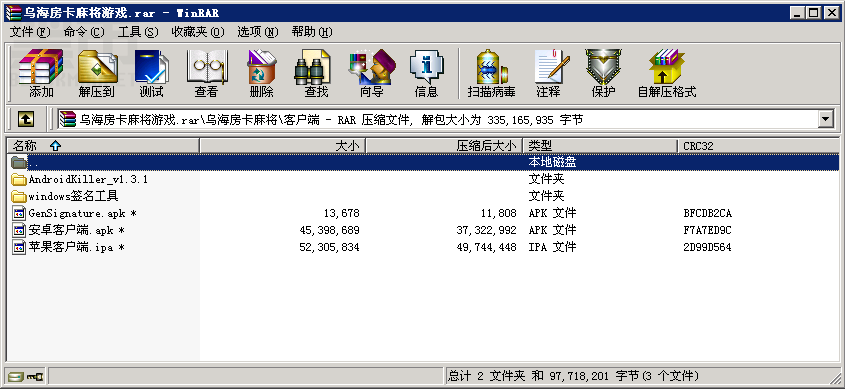Click 本地磁盘 type cell
The image size is (845, 389).
pyautogui.click(x=552, y=162)
